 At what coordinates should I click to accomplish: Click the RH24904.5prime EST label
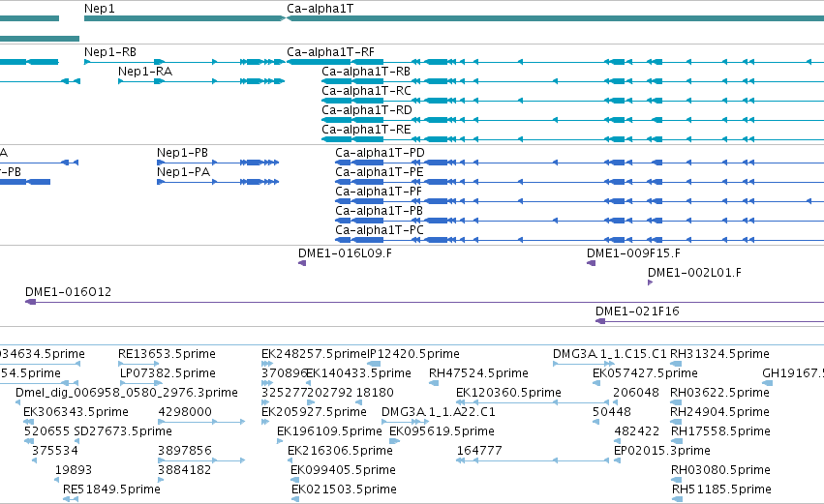(x=720, y=413)
